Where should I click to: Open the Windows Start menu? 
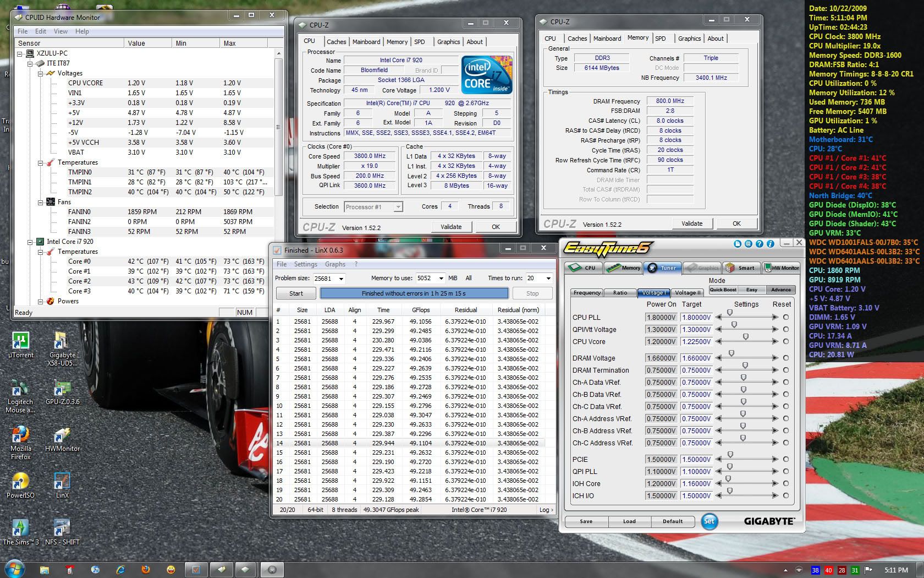click(14, 569)
